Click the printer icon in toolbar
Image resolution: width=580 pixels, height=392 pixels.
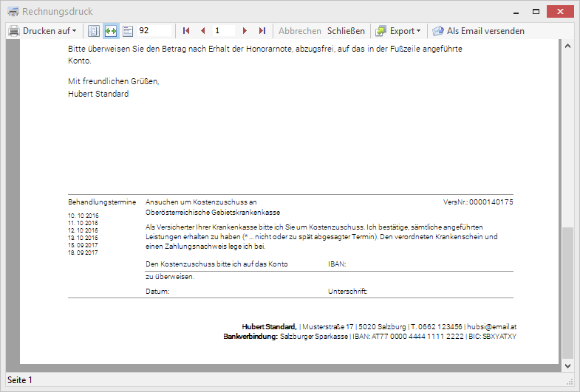click(14, 31)
